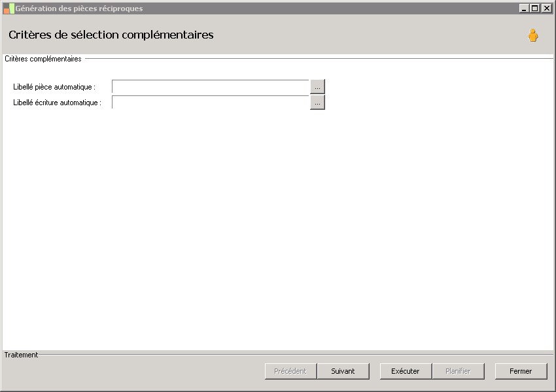Click the Libellé écriture automatique label
Viewport: 556px width, 392px height.
coord(57,103)
